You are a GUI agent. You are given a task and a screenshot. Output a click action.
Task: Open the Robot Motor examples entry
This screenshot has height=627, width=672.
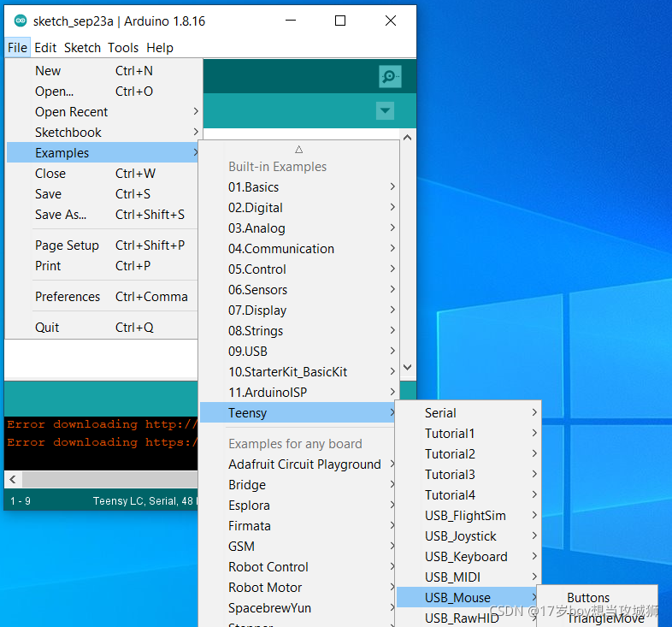pyautogui.click(x=298, y=588)
